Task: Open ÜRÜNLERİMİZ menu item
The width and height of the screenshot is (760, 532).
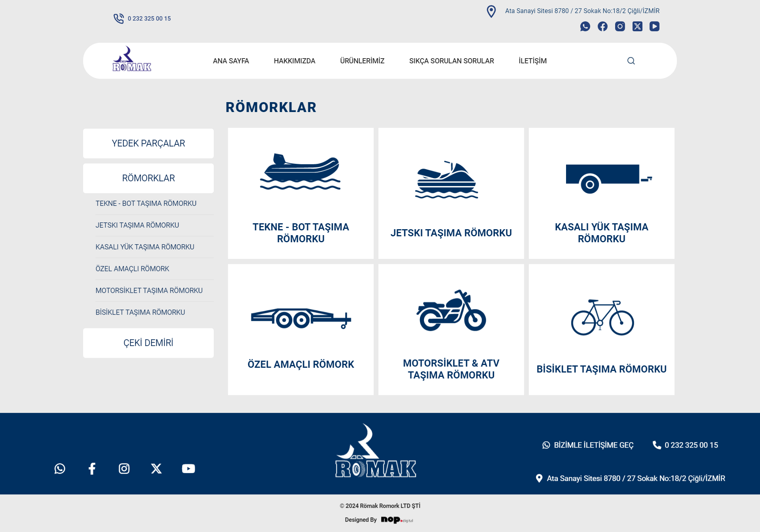Action: click(362, 61)
